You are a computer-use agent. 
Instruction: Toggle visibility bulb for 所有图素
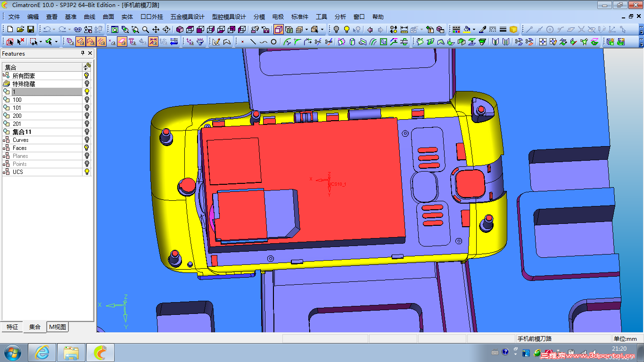87,75
